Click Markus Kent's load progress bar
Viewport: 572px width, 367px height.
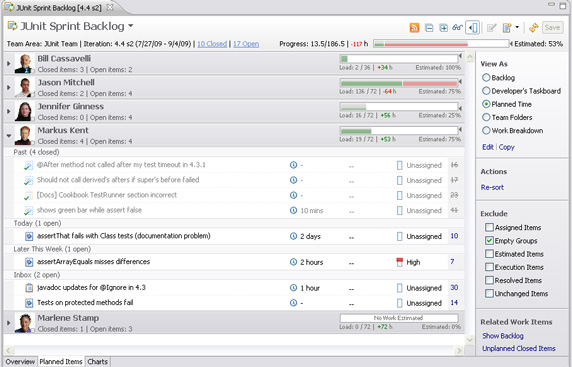[x=399, y=131]
